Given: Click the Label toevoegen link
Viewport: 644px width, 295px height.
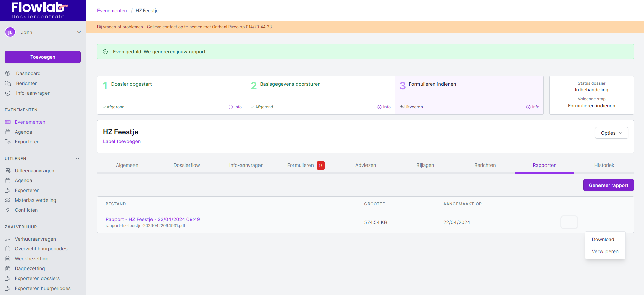Looking at the screenshot, I should pyautogui.click(x=122, y=141).
